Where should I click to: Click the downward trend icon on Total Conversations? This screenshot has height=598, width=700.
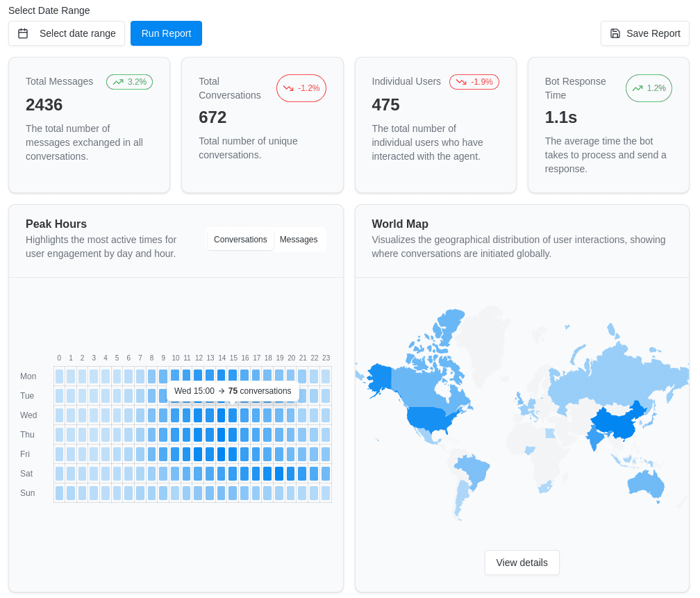click(288, 88)
